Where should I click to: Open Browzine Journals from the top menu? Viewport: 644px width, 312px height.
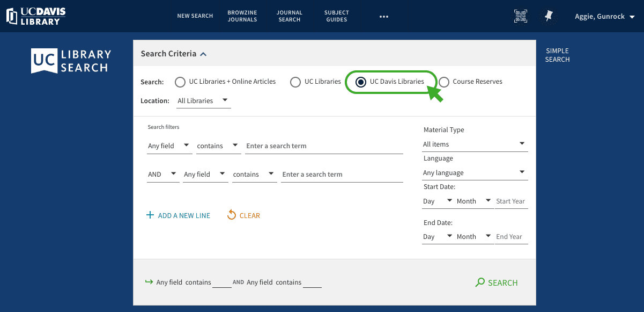242,16
